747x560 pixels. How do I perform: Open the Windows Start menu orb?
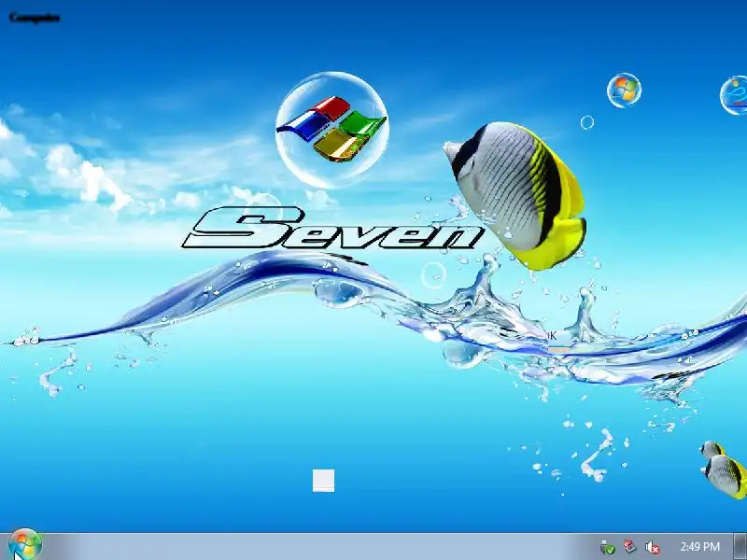click(25, 545)
